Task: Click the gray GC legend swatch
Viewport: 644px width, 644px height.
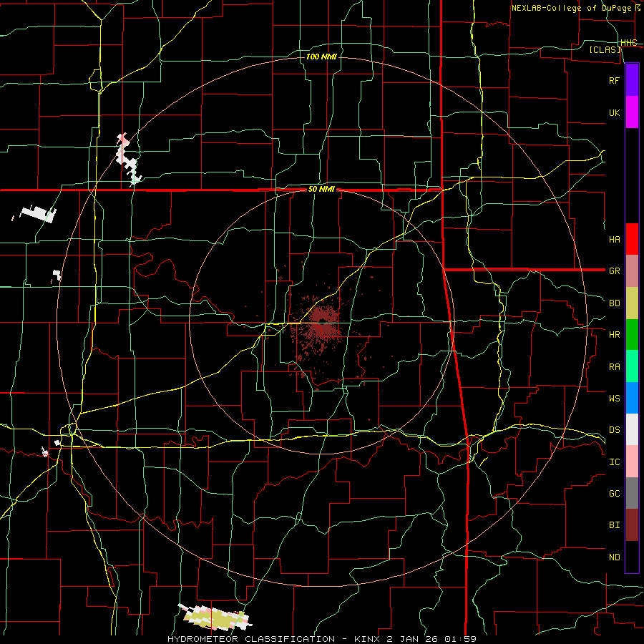Action: coord(632,493)
